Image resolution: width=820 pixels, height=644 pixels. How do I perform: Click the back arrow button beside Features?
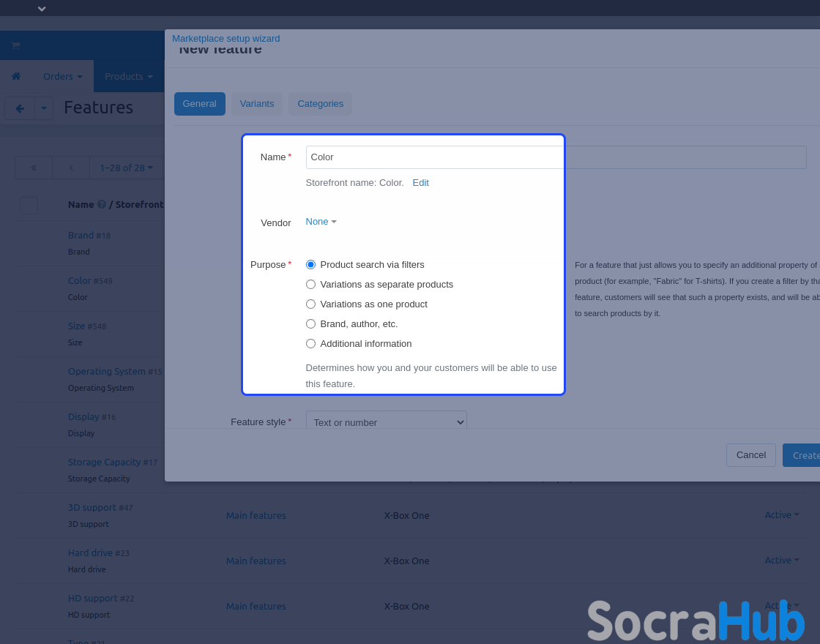tap(20, 108)
